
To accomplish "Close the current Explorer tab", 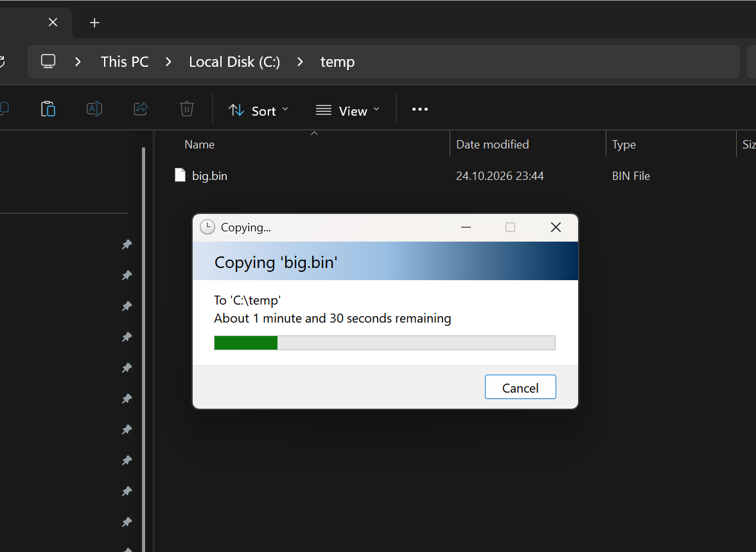I will 53,22.
